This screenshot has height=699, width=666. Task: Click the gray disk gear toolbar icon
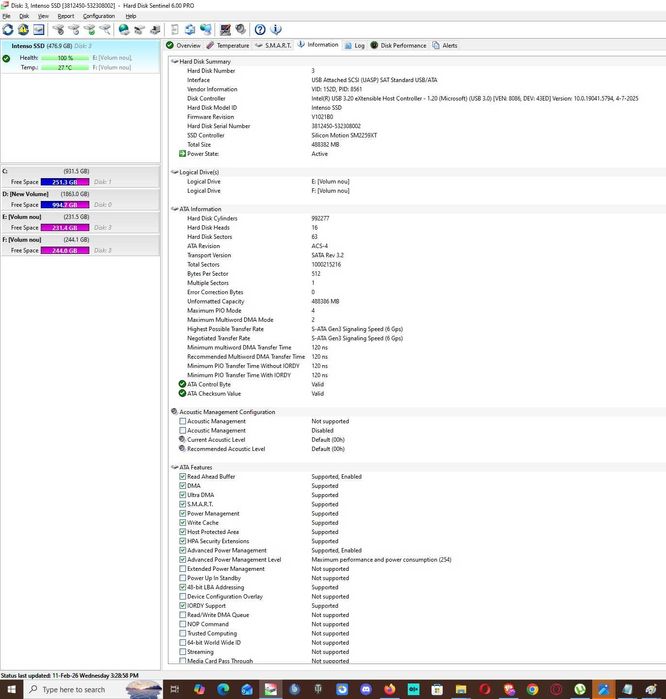click(x=241, y=30)
